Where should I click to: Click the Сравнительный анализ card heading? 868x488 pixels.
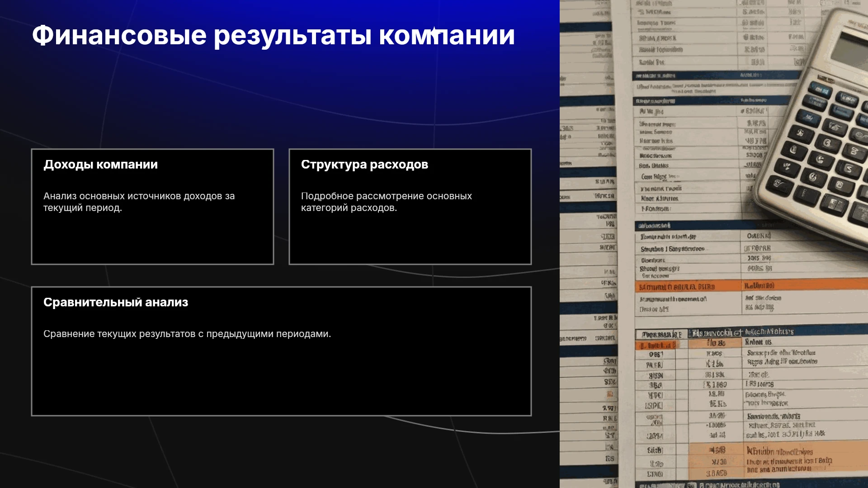(x=116, y=302)
